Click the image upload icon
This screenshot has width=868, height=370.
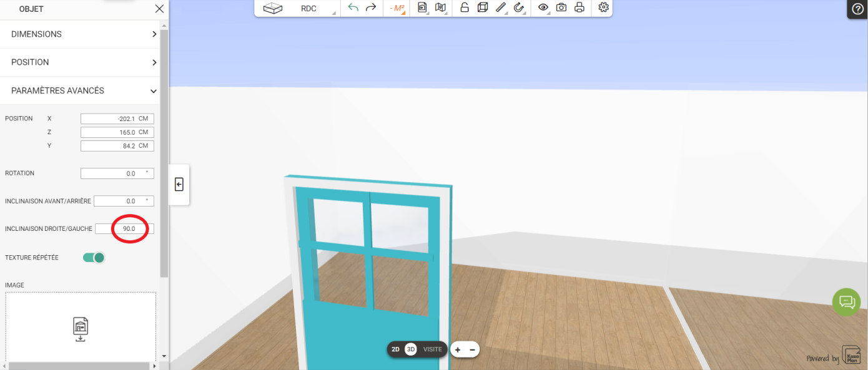tap(81, 329)
